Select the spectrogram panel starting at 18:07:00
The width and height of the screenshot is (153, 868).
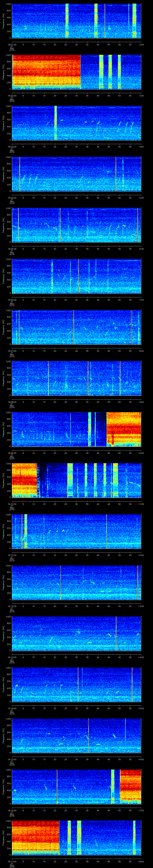(x=77, y=327)
